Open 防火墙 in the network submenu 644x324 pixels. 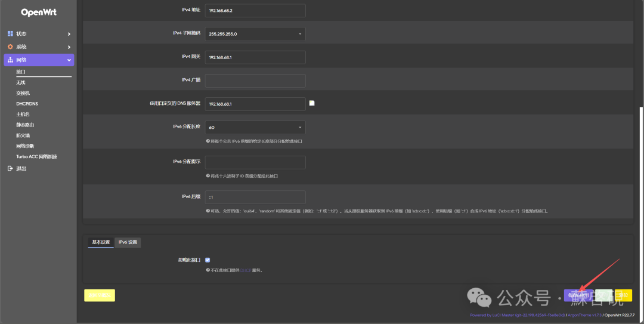23,135
